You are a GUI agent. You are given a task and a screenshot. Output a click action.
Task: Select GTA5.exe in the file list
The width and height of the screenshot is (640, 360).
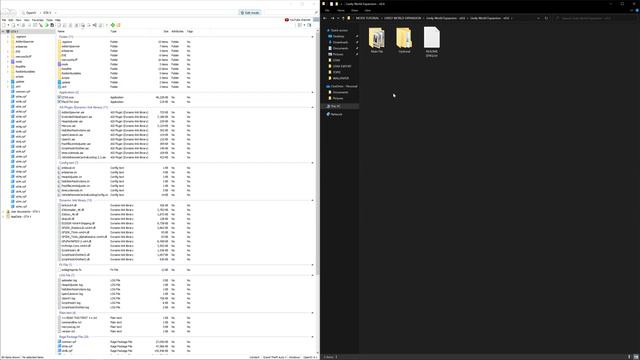click(68, 98)
